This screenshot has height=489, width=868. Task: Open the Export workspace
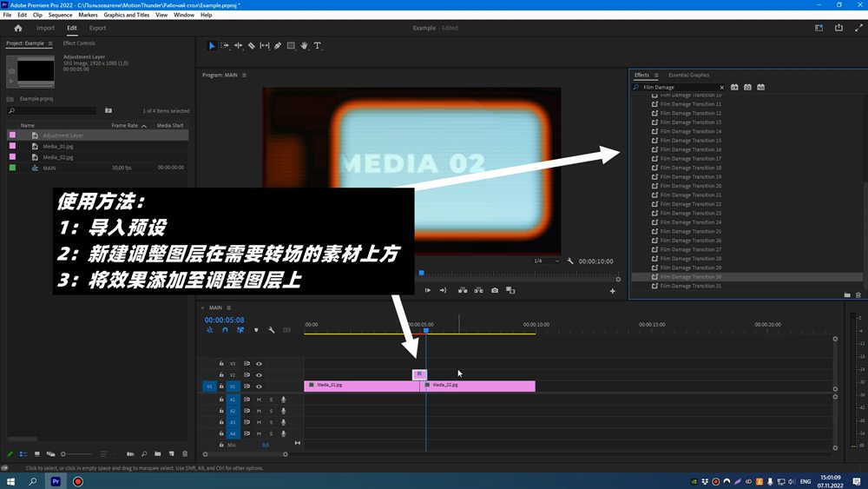coord(97,28)
